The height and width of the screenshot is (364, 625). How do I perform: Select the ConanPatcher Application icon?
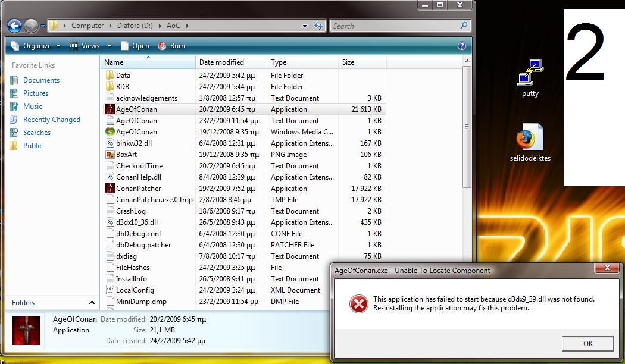[110, 188]
